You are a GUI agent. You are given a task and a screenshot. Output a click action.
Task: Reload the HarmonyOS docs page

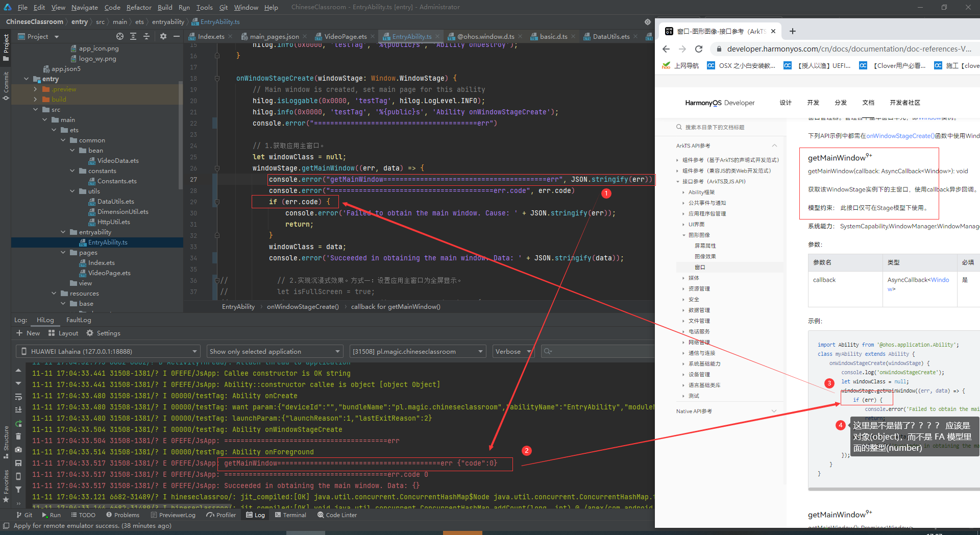click(x=699, y=49)
